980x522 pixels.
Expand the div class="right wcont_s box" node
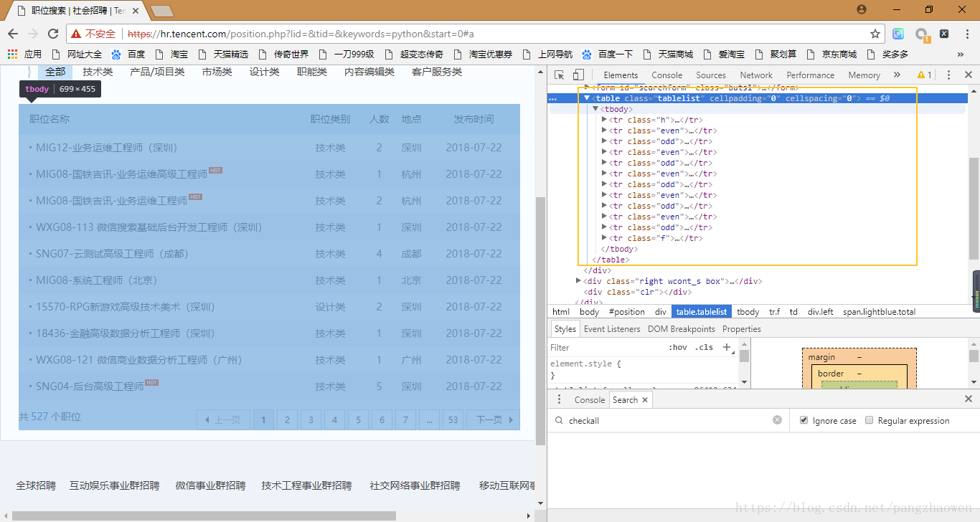click(579, 281)
